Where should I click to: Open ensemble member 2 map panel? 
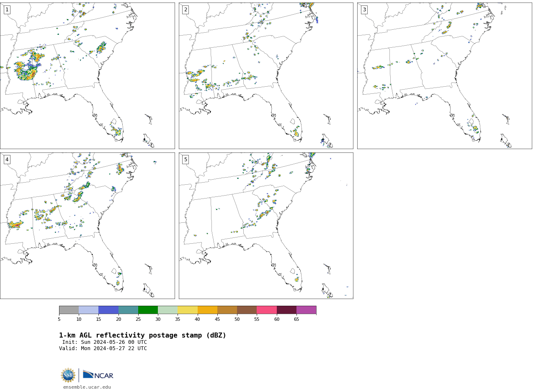click(266, 76)
